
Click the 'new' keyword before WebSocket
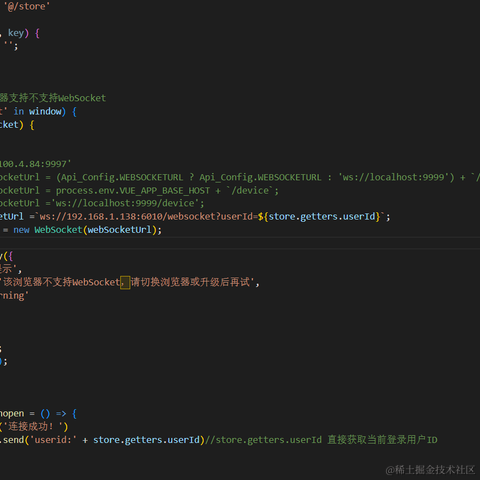click(21, 230)
